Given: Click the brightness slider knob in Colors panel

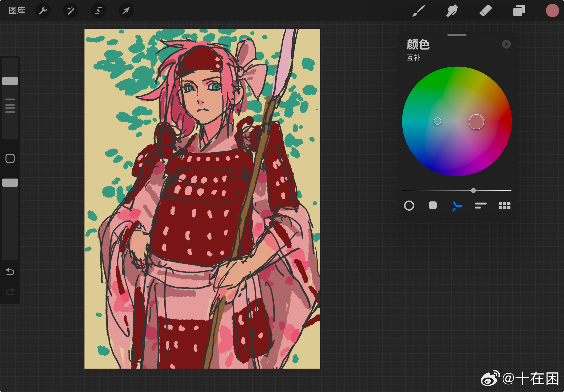Looking at the screenshot, I should 473,190.
